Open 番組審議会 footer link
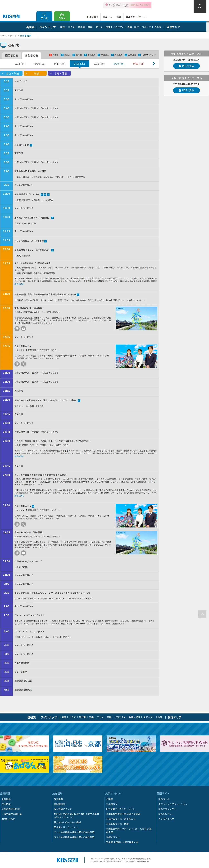 [59, 804]
